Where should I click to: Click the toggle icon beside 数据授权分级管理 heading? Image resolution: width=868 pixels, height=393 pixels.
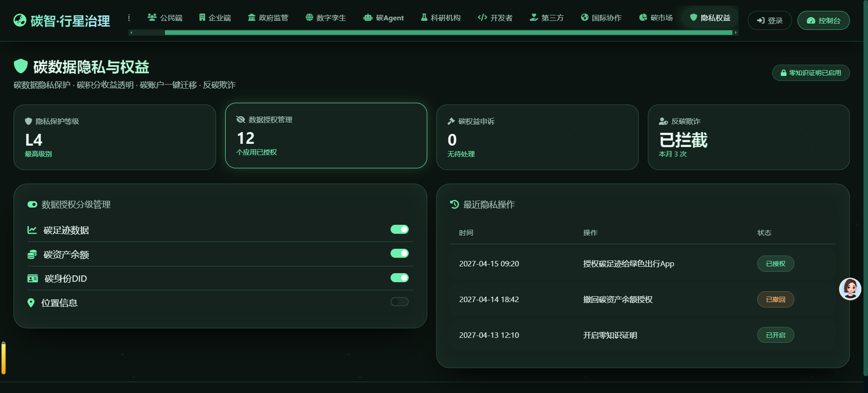[32, 204]
